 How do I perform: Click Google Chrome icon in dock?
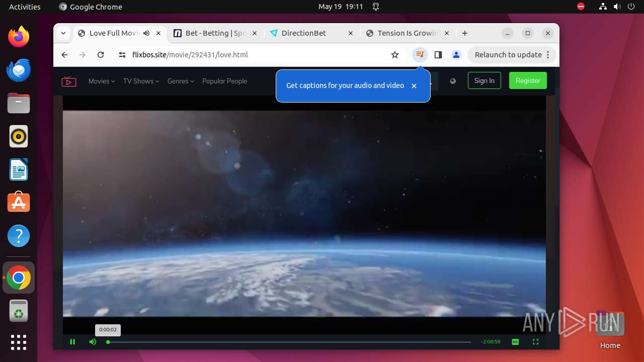(19, 278)
